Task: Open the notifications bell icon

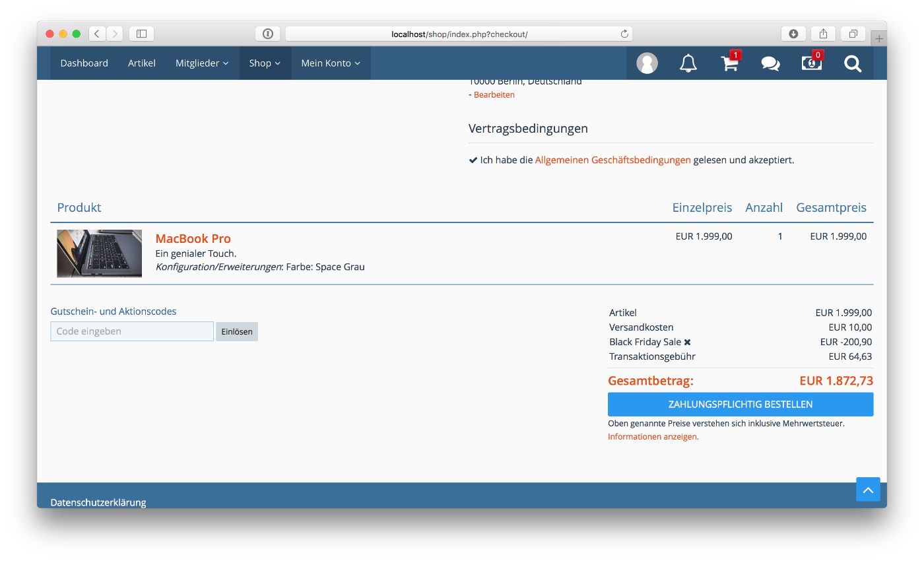Action: 688,63
